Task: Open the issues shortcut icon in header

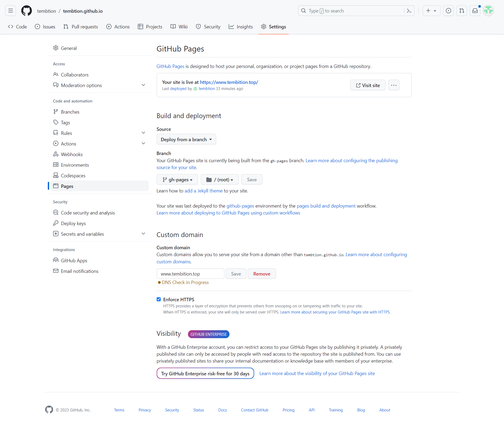Action: (x=449, y=11)
